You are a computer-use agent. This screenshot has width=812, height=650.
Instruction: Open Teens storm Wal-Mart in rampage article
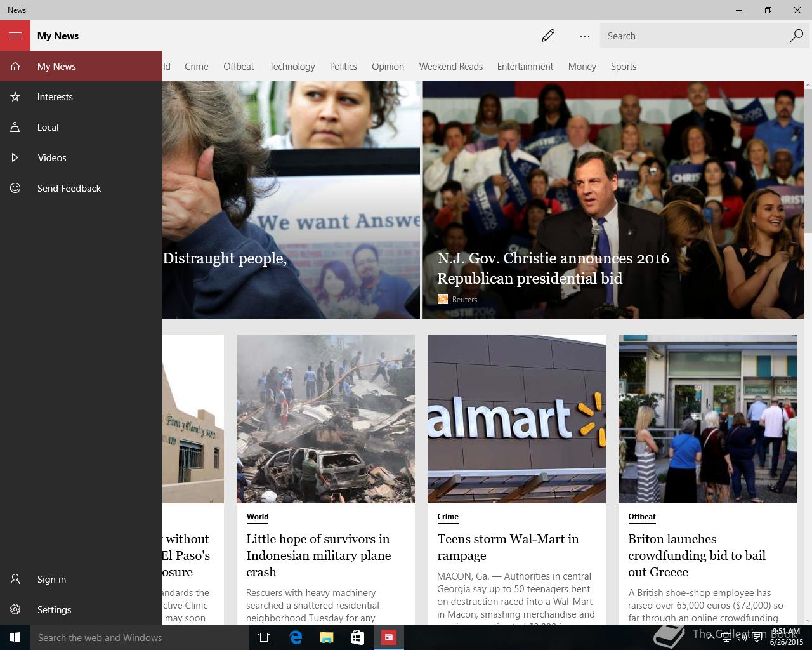[507, 547]
